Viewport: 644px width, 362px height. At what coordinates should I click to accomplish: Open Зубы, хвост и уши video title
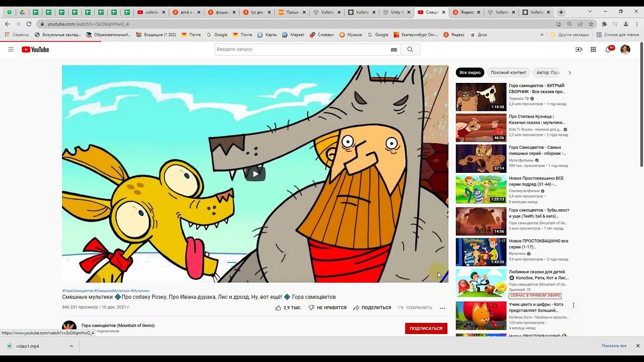tap(539, 213)
